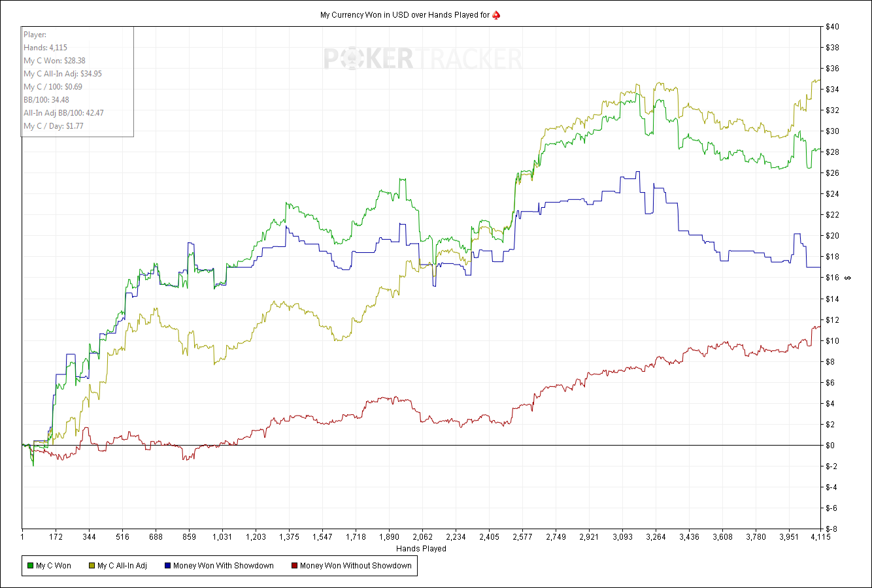Select 'Money Won With Showdown' legend label
Screen dimensions: 872x588
pos(224,566)
